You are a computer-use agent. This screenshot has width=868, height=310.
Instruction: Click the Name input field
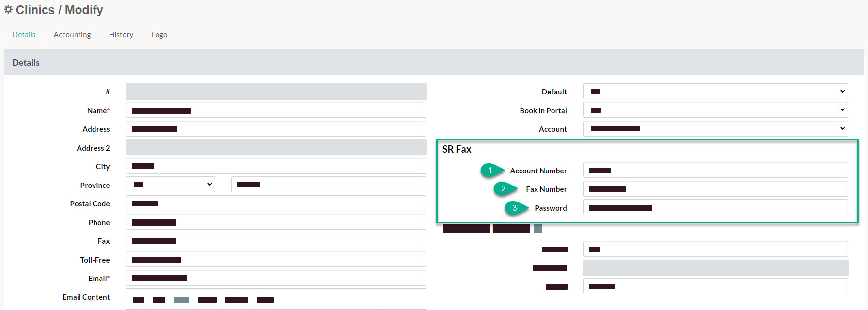[276, 110]
